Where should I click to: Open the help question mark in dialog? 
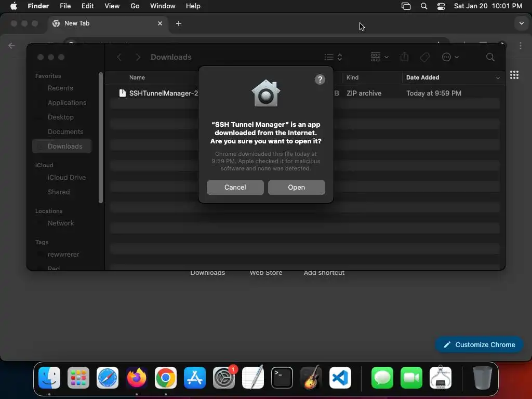pyautogui.click(x=320, y=79)
